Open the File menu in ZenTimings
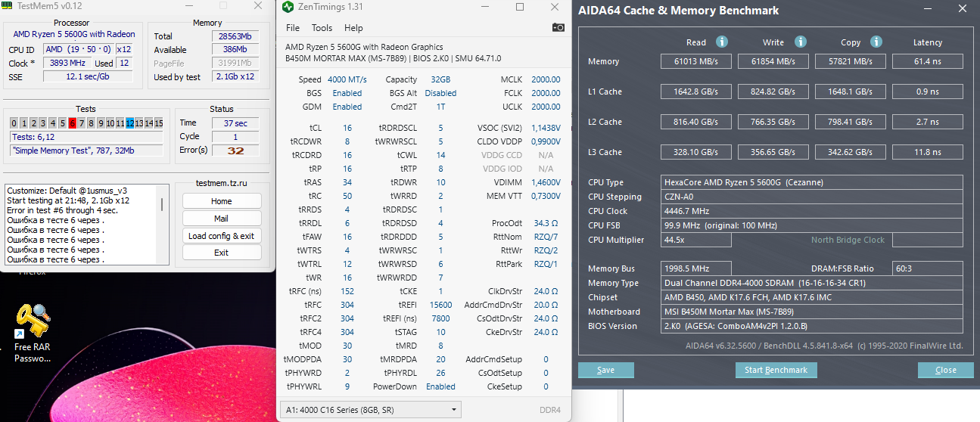 pyautogui.click(x=293, y=28)
